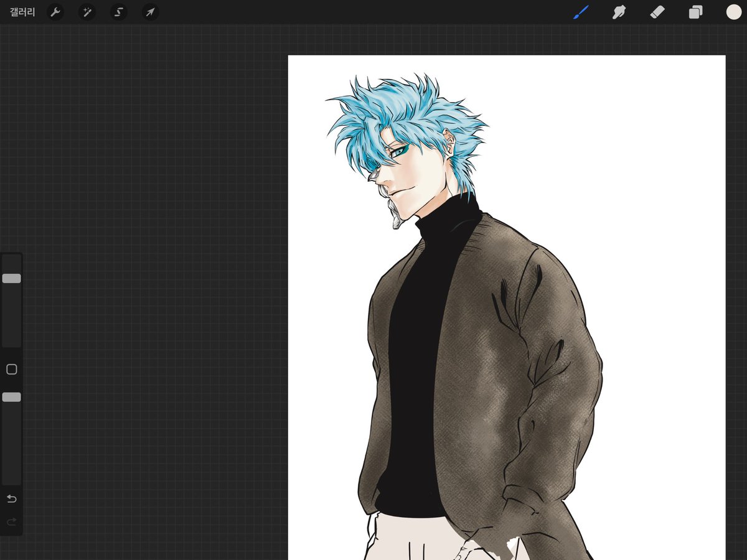Undo the last stroke with the undo arrow
Image resolution: width=747 pixels, height=560 pixels.
[11, 499]
